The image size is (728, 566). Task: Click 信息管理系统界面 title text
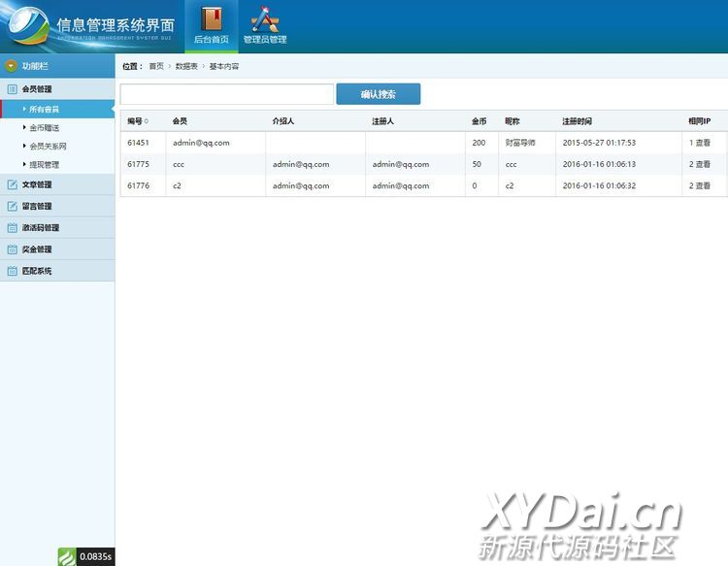(x=116, y=25)
